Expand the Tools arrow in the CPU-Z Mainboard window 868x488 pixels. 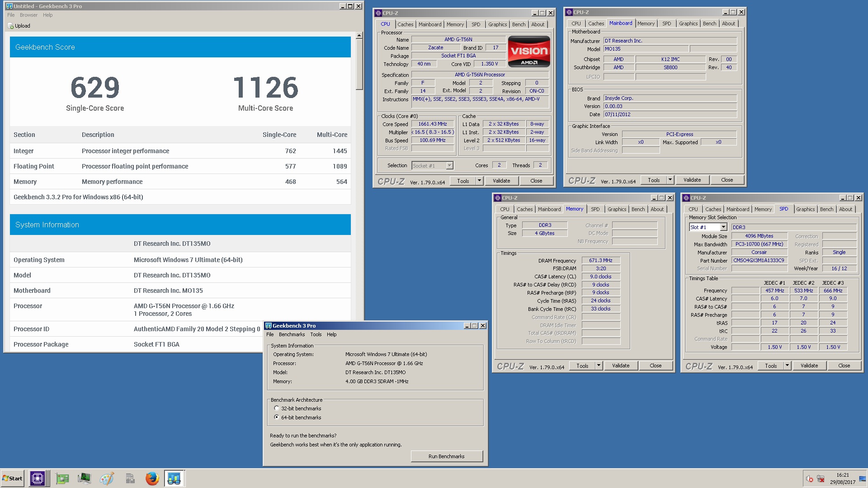click(670, 180)
